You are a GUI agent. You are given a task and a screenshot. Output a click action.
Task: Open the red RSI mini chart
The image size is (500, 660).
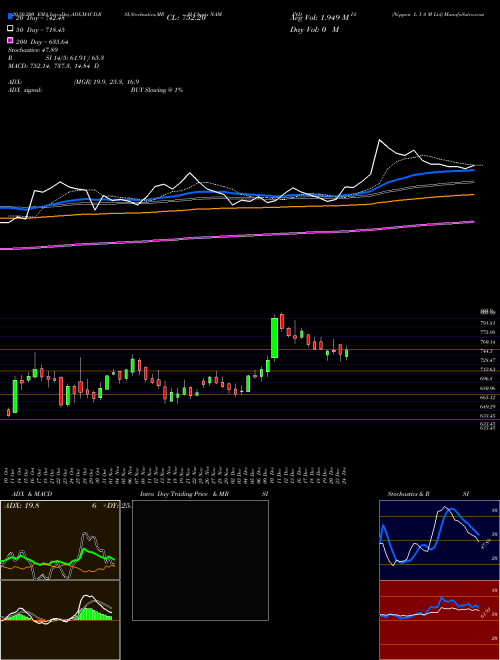tap(439, 620)
